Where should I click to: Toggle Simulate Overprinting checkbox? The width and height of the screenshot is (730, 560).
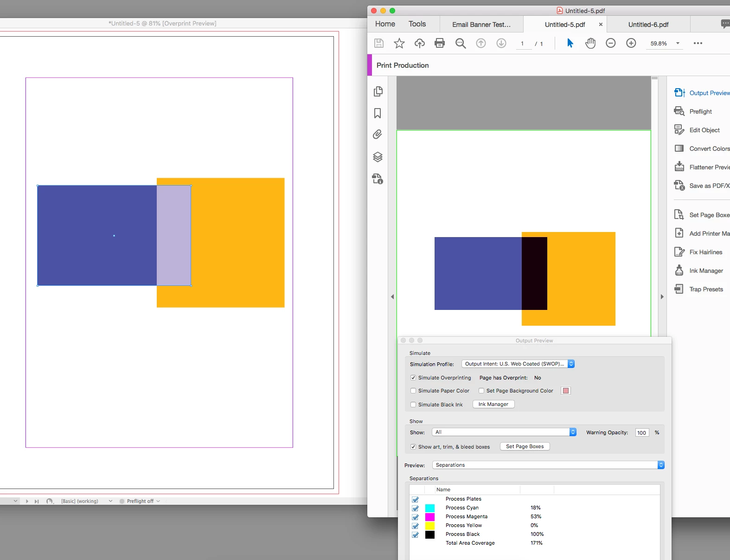413,378
